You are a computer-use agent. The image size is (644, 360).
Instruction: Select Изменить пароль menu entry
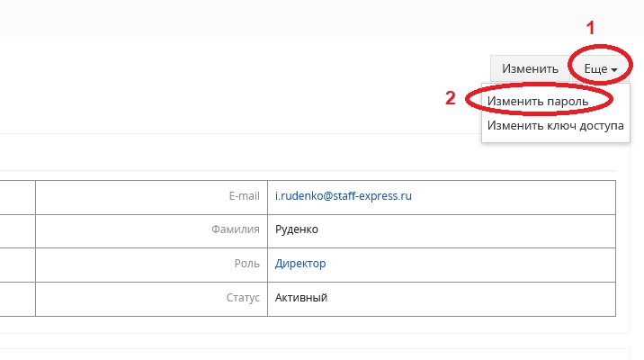(x=538, y=101)
